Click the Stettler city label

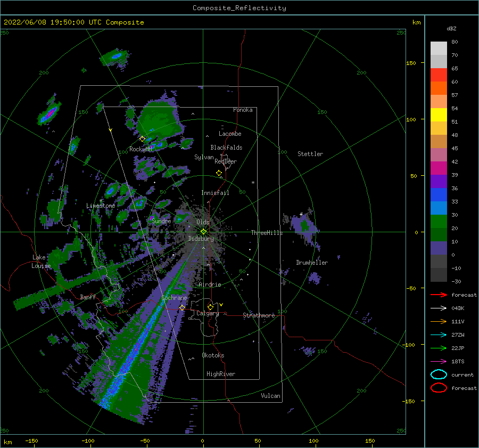click(x=310, y=154)
